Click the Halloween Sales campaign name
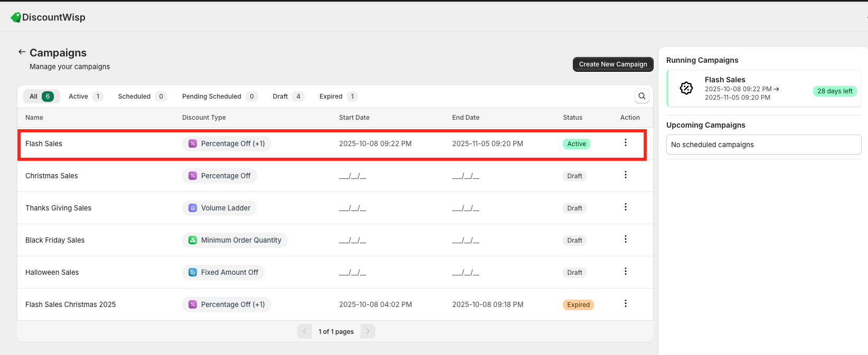This screenshot has width=868, height=355. point(52,273)
